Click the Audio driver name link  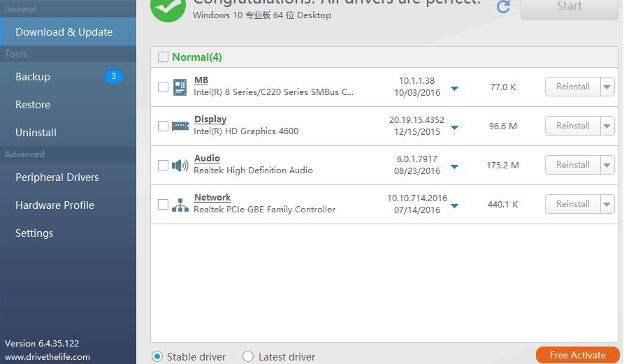point(207,159)
